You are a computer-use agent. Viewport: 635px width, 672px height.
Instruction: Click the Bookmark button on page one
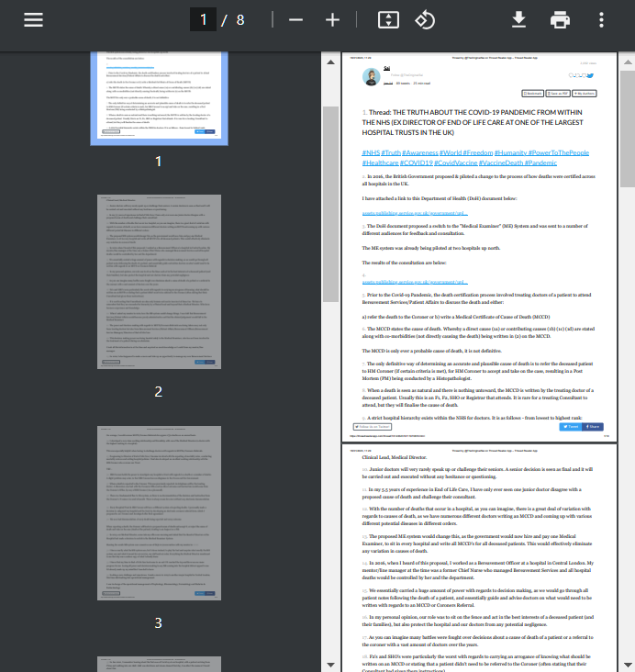[532, 94]
